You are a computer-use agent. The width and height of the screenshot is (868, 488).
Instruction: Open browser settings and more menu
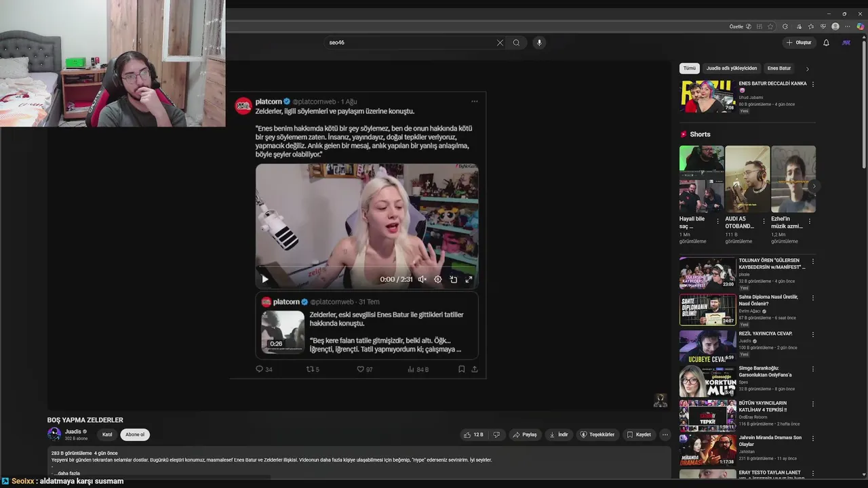click(848, 26)
